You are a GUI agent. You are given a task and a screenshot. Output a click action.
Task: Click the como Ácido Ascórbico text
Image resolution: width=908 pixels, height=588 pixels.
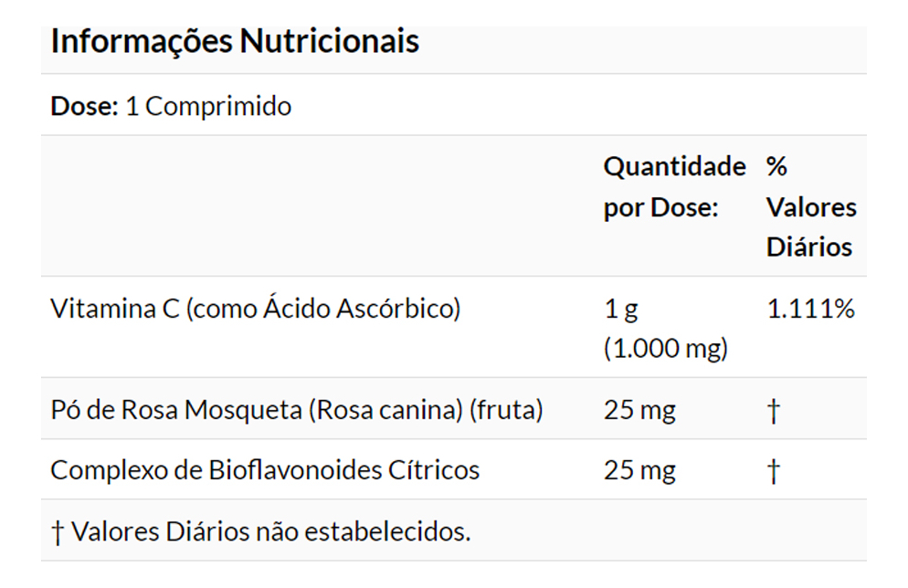tap(322, 309)
